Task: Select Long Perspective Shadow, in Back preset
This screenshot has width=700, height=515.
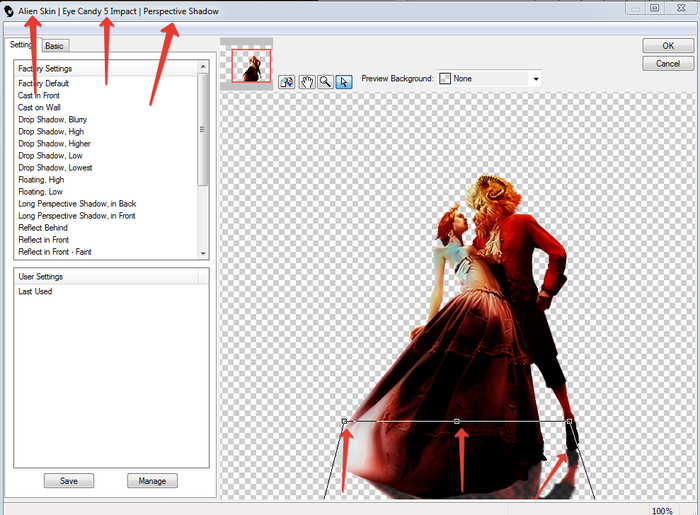Action: point(77,204)
